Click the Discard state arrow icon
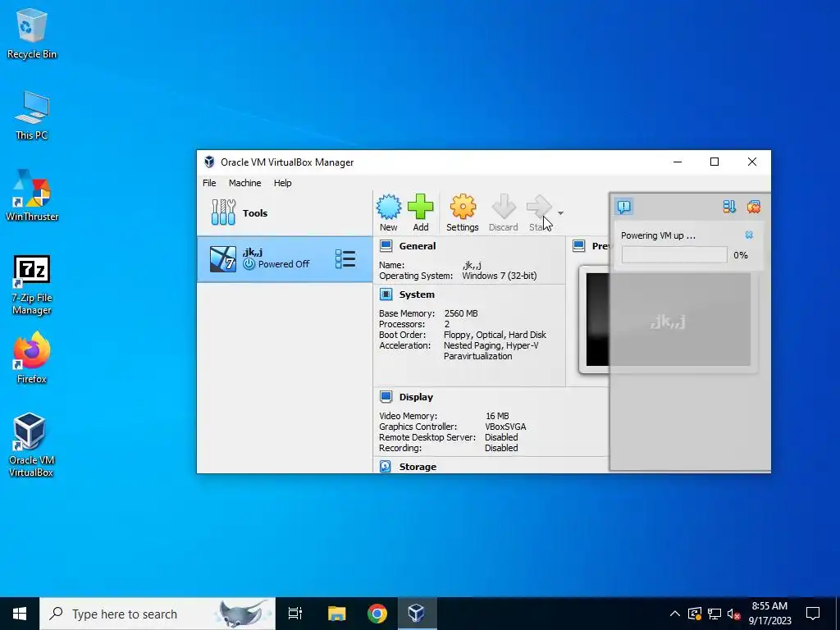 (x=503, y=207)
